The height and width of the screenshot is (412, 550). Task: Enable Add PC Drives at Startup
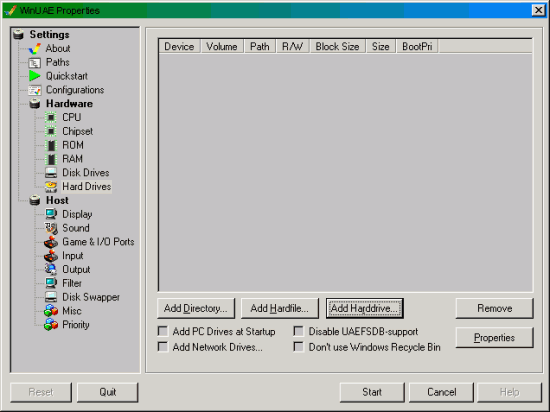163,331
